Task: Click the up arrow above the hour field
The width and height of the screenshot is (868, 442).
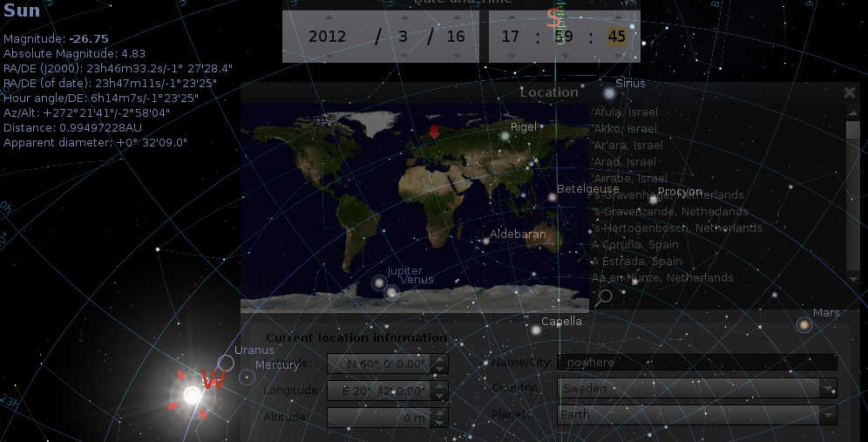Action: click(x=511, y=17)
